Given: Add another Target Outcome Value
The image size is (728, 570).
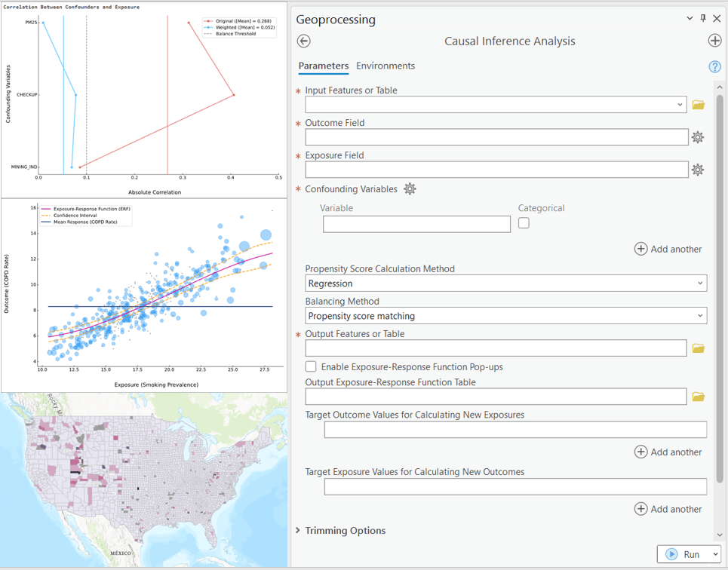Looking at the screenshot, I should click(668, 452).
